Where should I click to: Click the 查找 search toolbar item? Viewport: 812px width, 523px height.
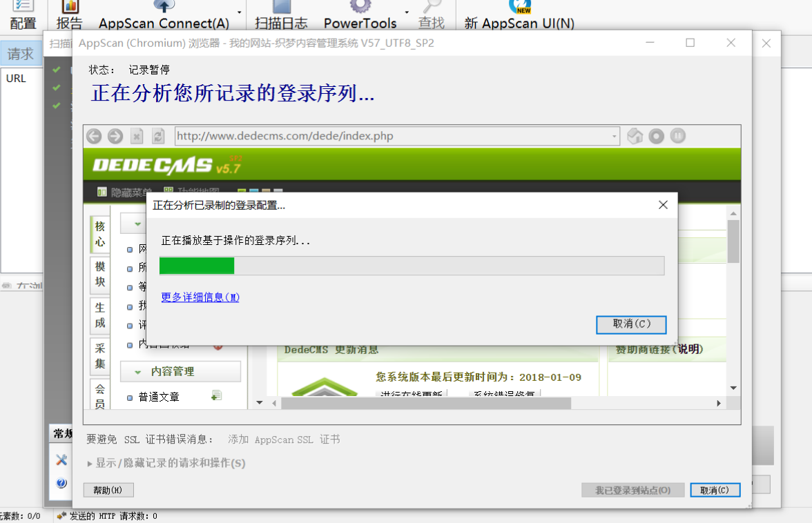pos(432,15)
